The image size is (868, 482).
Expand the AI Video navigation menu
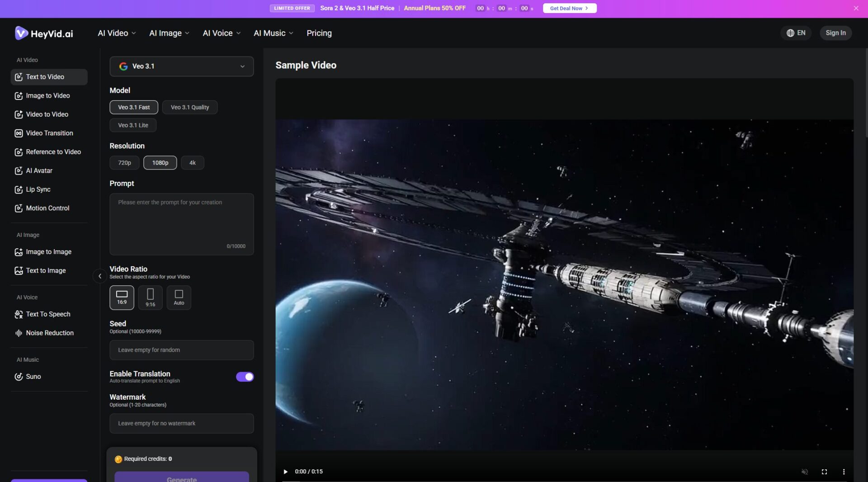[117, 33]
